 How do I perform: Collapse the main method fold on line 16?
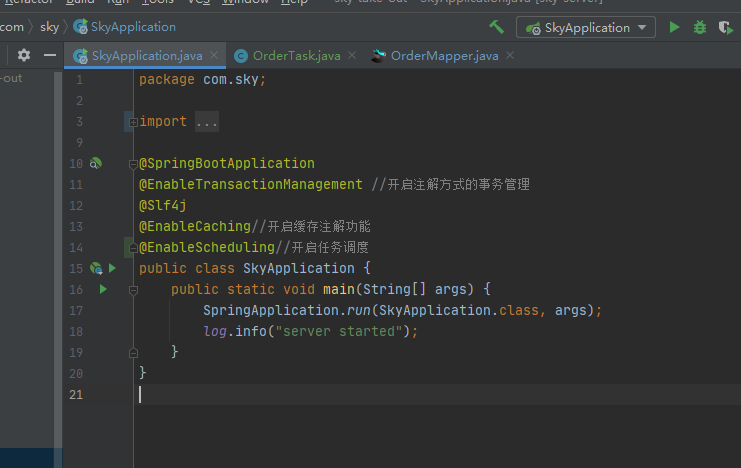(x=133, y=290)
